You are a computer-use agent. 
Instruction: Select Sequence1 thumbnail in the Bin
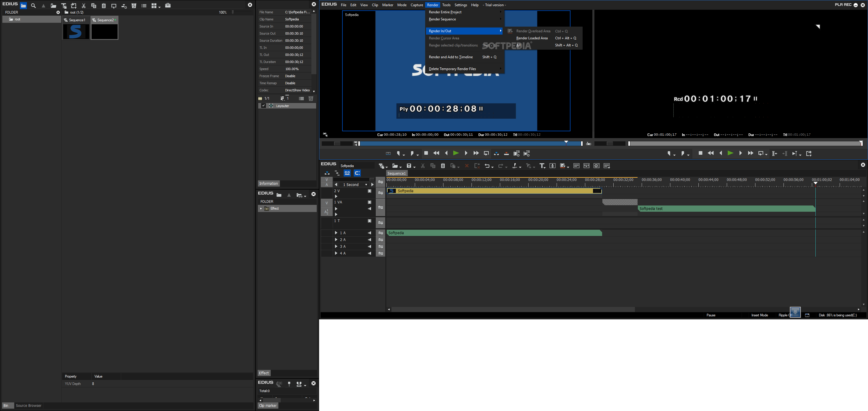[x=76, y=28]
